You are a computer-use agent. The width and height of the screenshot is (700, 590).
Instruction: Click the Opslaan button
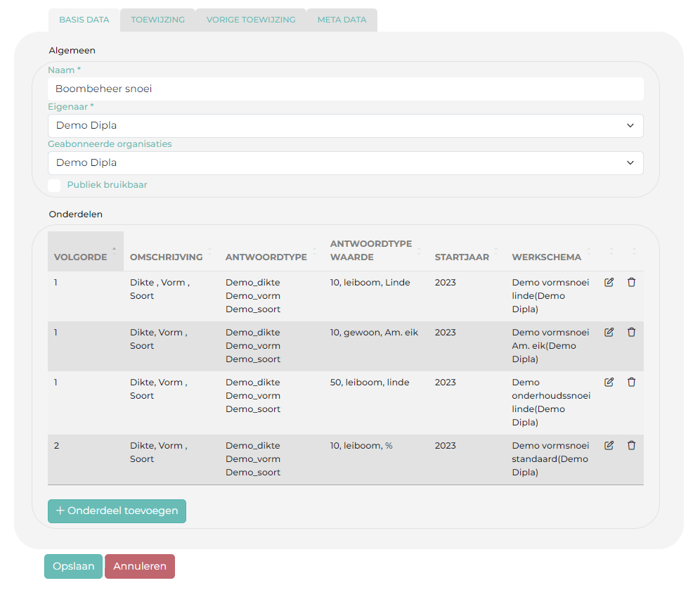73,567
